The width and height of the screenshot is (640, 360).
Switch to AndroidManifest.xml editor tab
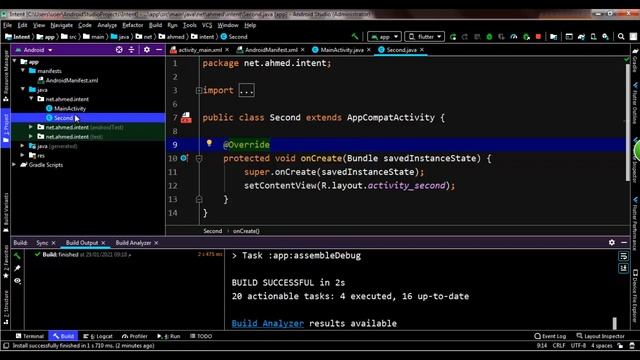271,50
